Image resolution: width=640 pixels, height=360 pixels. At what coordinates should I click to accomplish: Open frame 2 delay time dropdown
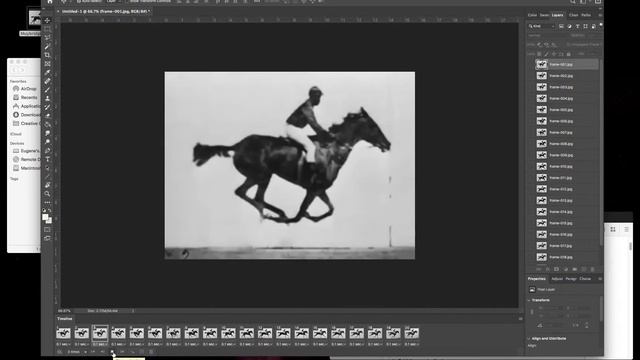[82, 344]
